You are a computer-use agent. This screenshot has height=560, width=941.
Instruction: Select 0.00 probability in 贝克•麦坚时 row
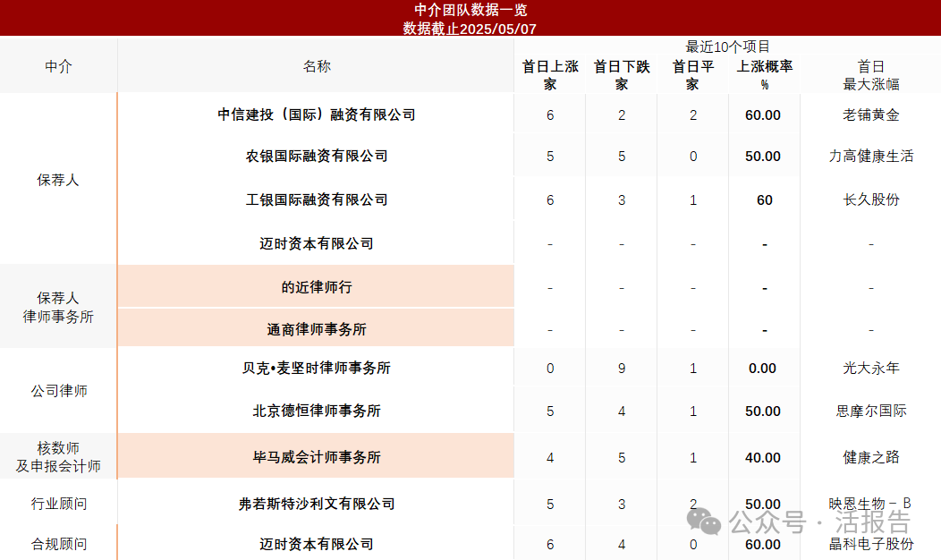click(x=762, y=368)
